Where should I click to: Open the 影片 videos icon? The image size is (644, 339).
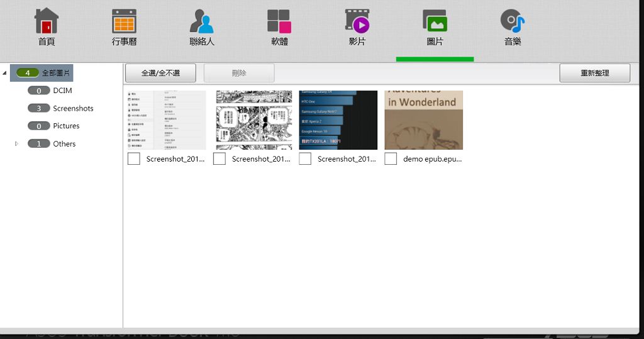357,26
